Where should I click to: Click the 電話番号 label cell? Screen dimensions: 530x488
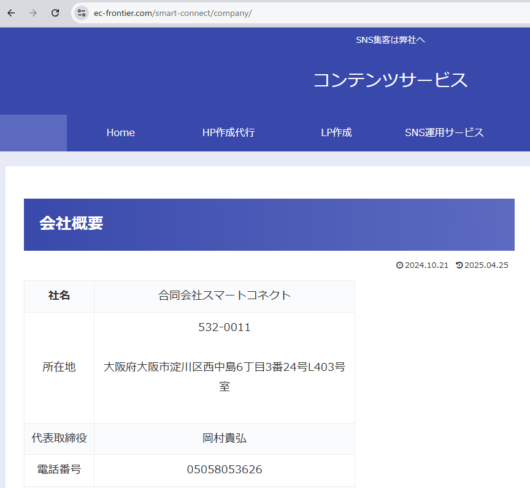59,470
